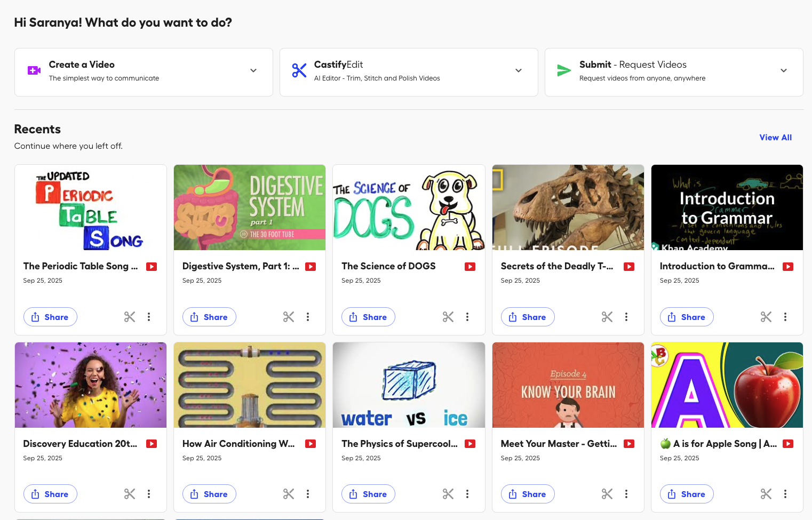The width and height of the screenshot is (812, 520).
Task: Open the Digestive System video thumbnail
Action: pos(250,207)
